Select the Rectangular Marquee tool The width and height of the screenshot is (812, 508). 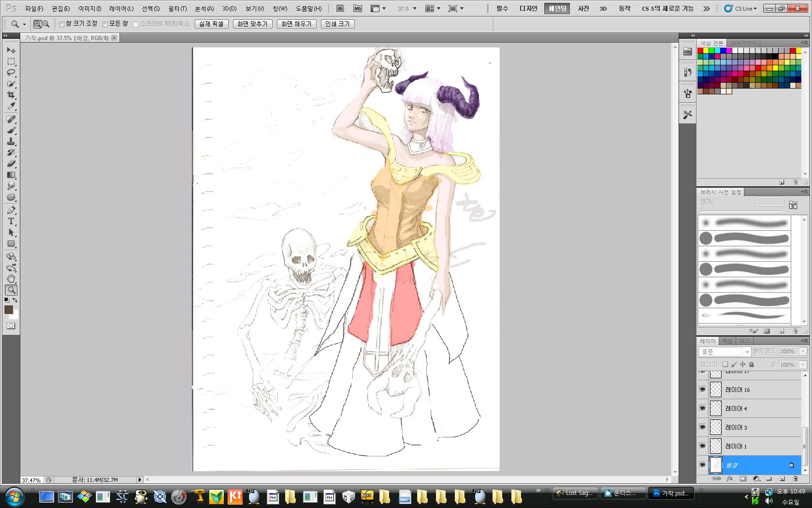pyautogui.click(x=11, y=61)
